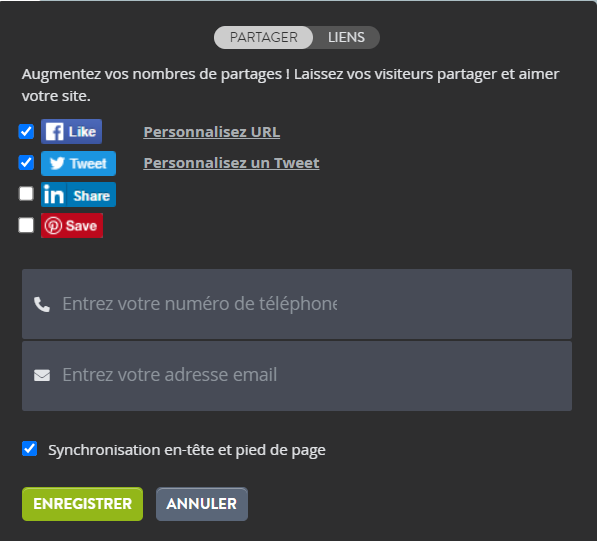597x541 pixels.
Task: Focus the email address input field
Action: tap(297, 376)
